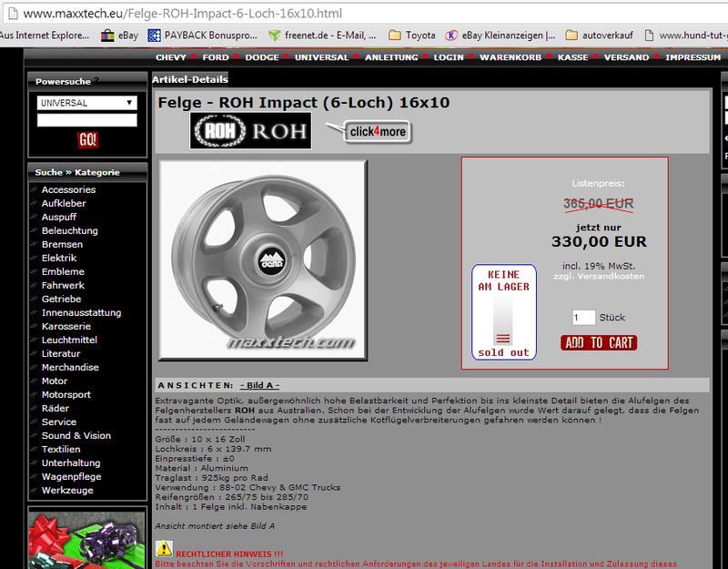The image size is (728, 569).
Task: Click the ADD TO CART button
Action: click(x=599, y=343)
